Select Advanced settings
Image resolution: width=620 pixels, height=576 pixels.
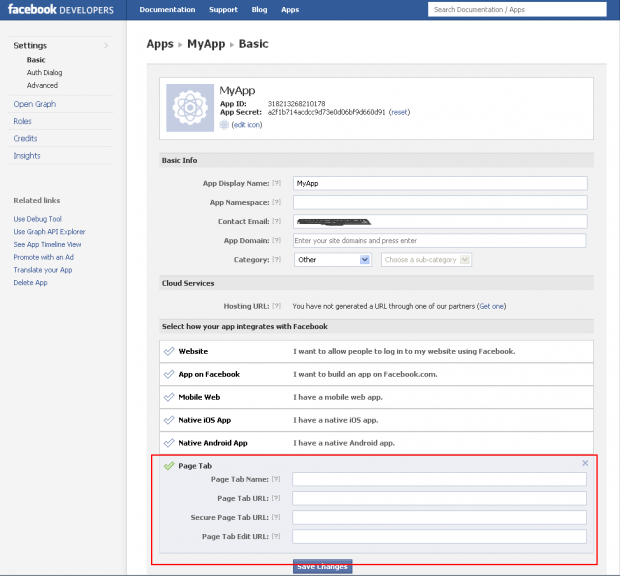(42, 85)
